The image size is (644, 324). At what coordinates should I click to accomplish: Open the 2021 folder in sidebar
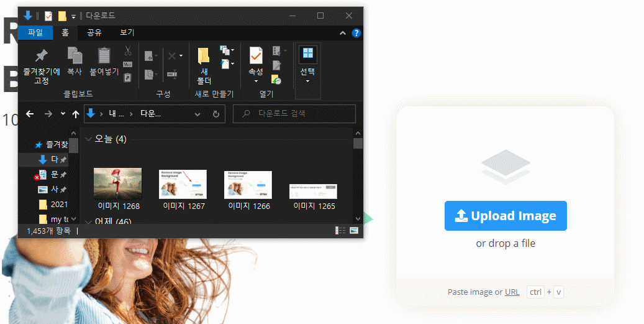[x=53, y=205]
